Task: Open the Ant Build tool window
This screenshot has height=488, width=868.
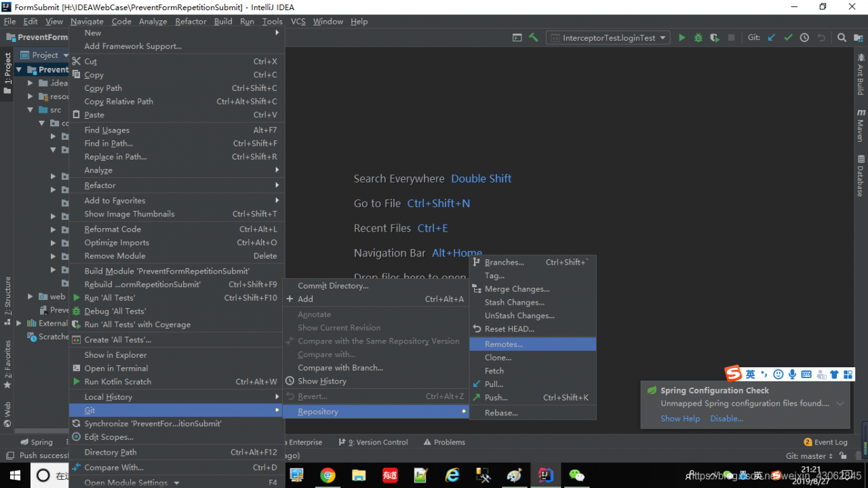Action: (861, 75)
